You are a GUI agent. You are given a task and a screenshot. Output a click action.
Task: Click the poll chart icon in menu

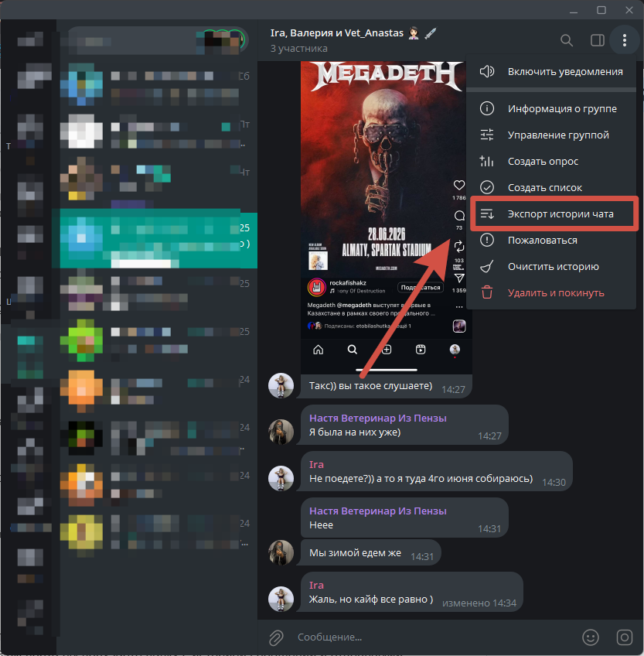pos(487,162)
